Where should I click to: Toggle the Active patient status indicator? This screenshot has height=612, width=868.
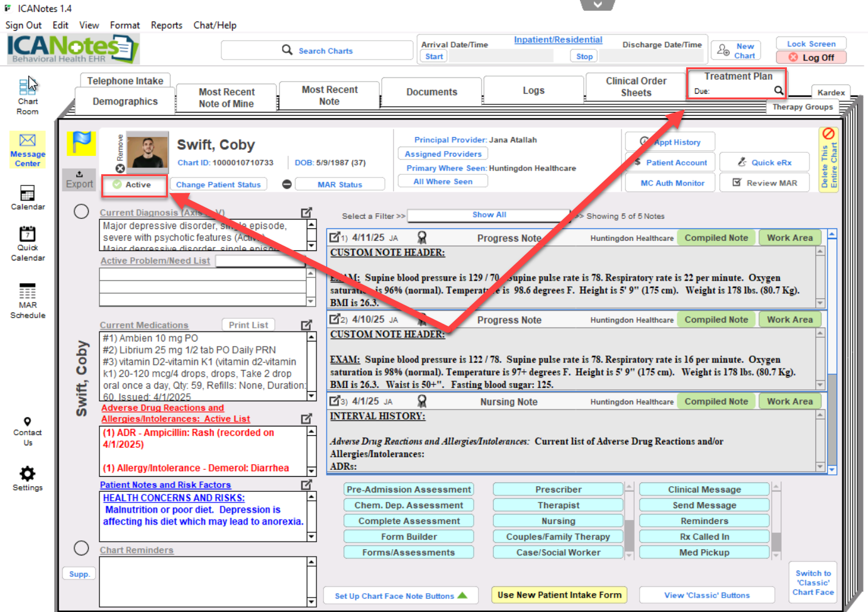(x=133, y=184)
